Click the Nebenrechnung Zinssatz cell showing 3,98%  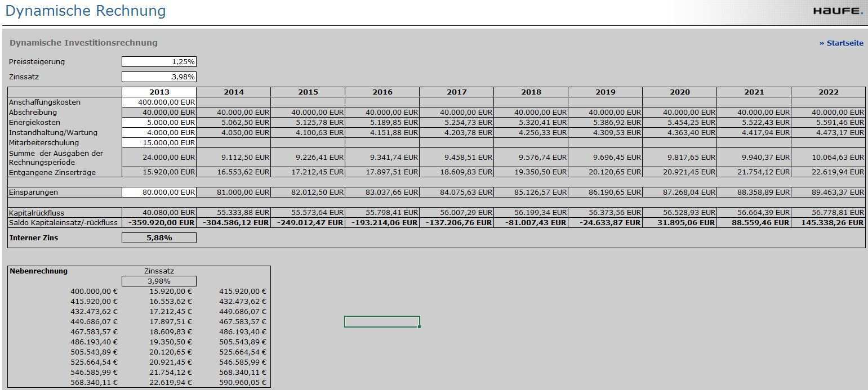click(x=159, y=281)
